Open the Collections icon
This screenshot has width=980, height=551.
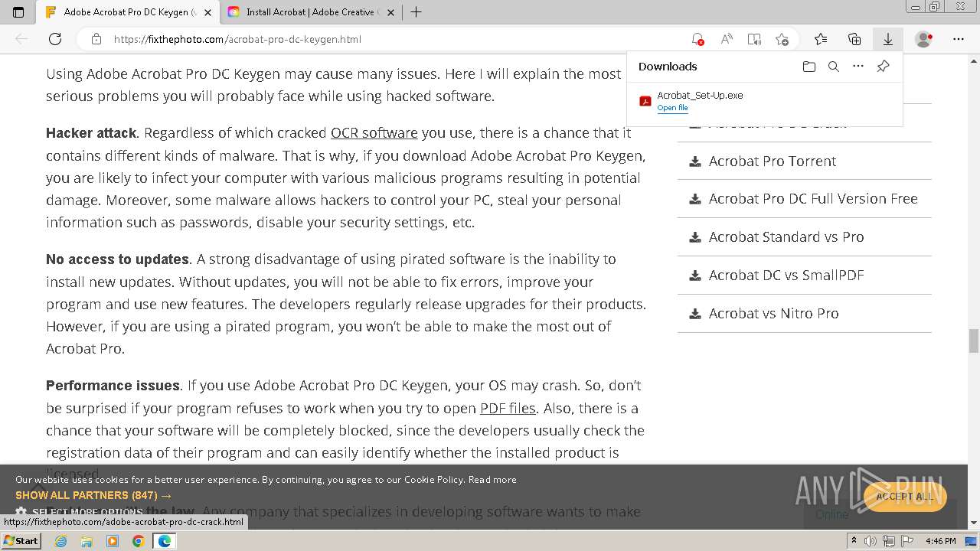point(854,39)
